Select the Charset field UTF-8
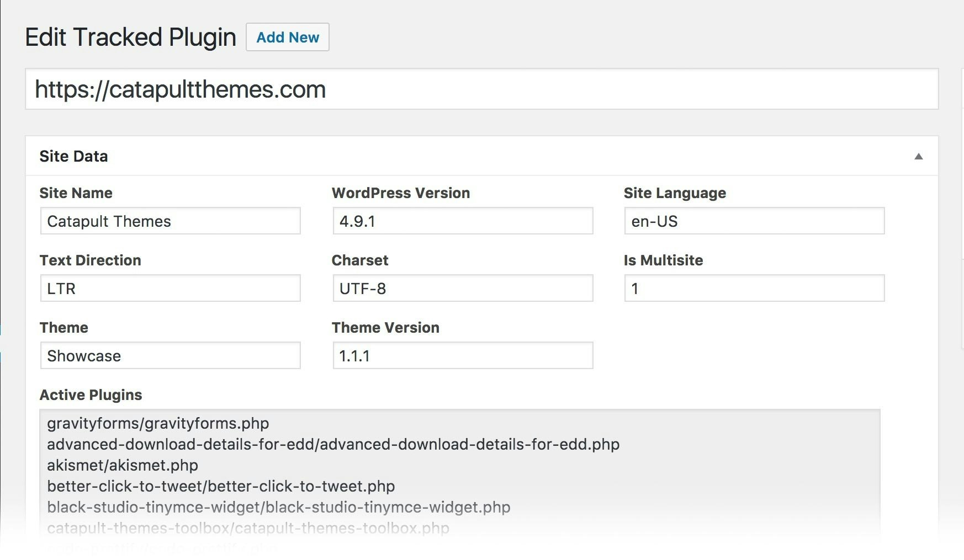The height and width of the screenshot is (560, 964). coord(463,288)
